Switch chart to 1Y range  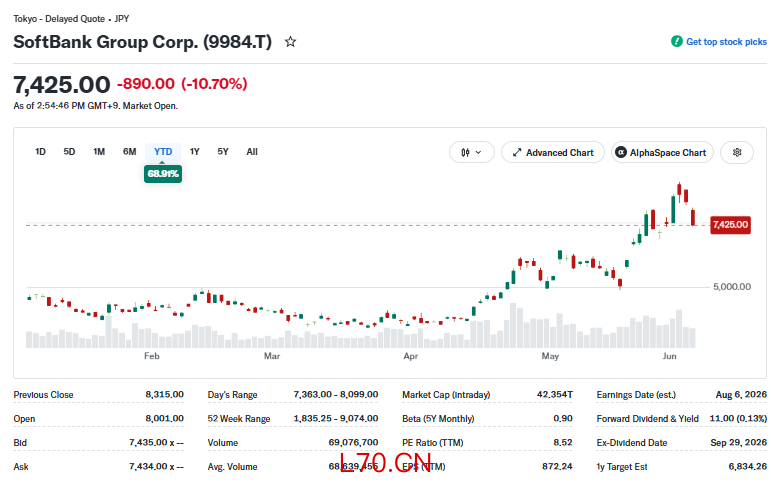[x=195, y=152]
